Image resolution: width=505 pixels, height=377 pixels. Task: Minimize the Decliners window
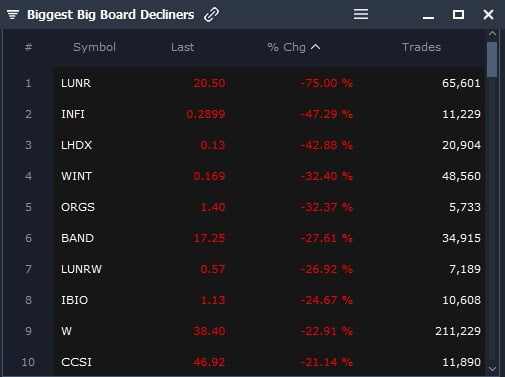click(428, 17)
